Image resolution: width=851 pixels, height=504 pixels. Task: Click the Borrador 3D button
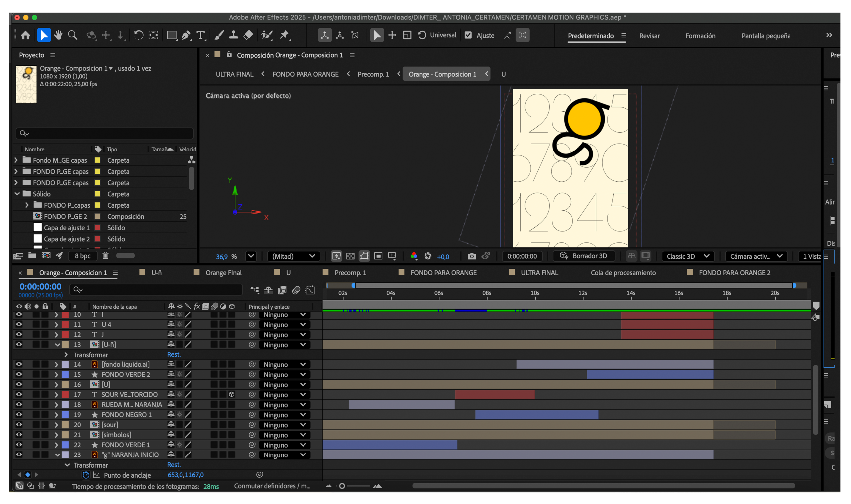[583, 256]
